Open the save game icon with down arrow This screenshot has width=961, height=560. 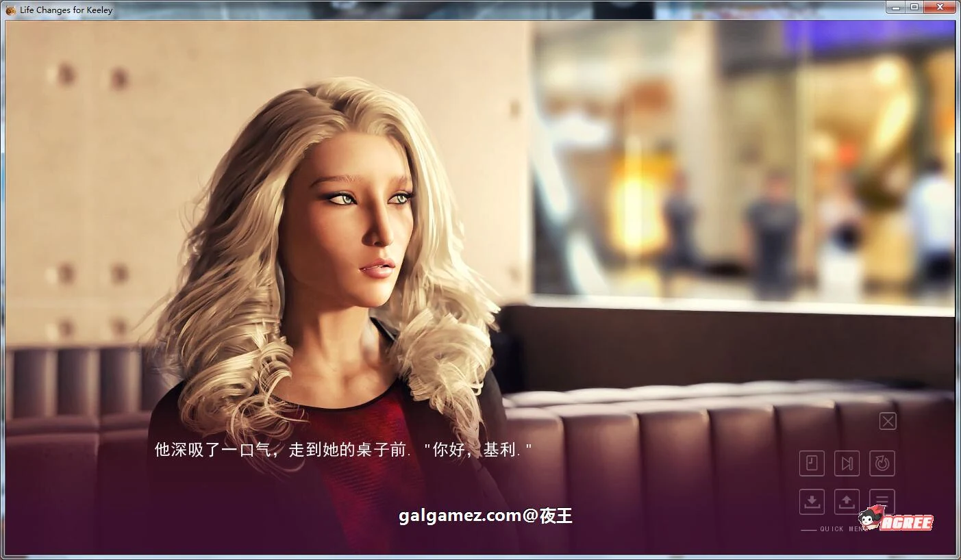812,502
